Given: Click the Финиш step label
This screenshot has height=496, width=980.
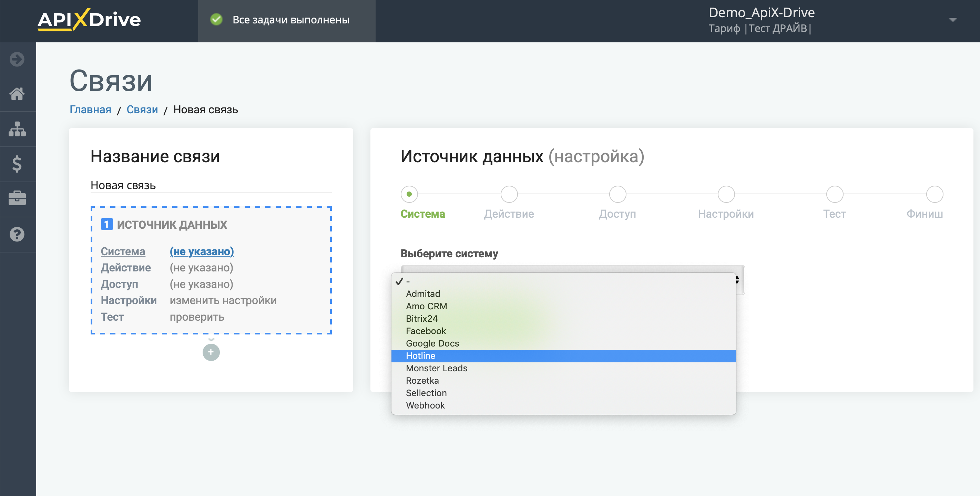Looking at the screenshot, I should coord(925,214).
